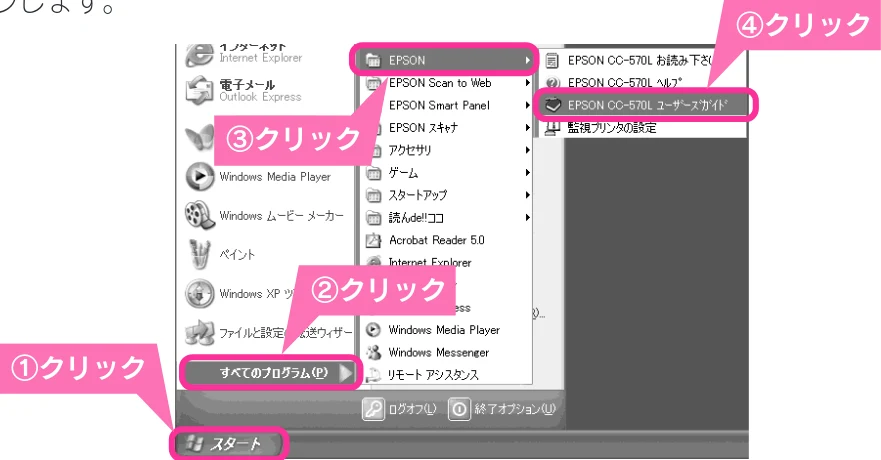The height and width of the screenshot is (460, 881).
Task: Click green arrow on すべてのプログラム
Action: coord(347,373)
